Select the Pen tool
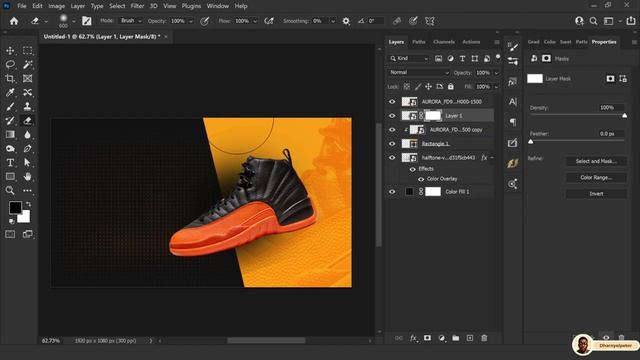 (27, 149)
